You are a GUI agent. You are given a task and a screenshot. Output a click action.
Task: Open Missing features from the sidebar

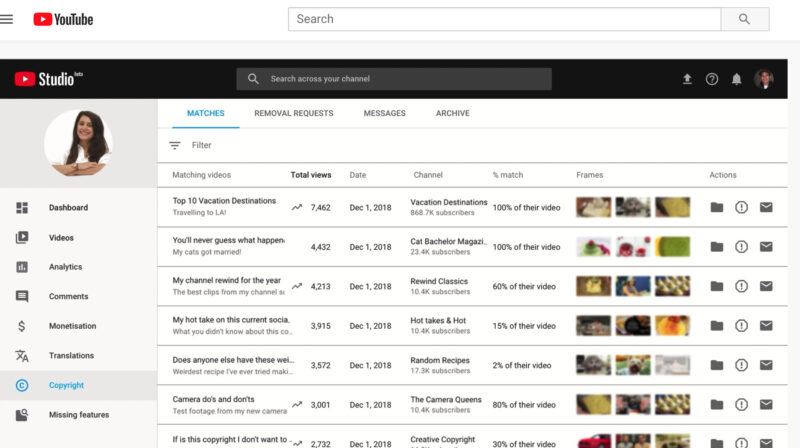click(x=79, y=415)
